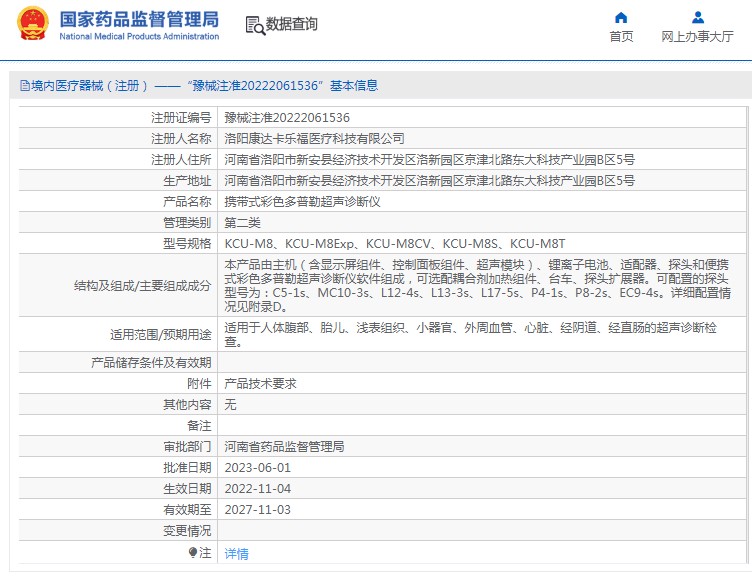The image size is (752, 581).
Task: Click the 注册人名称 label
Action: [181, 139]
